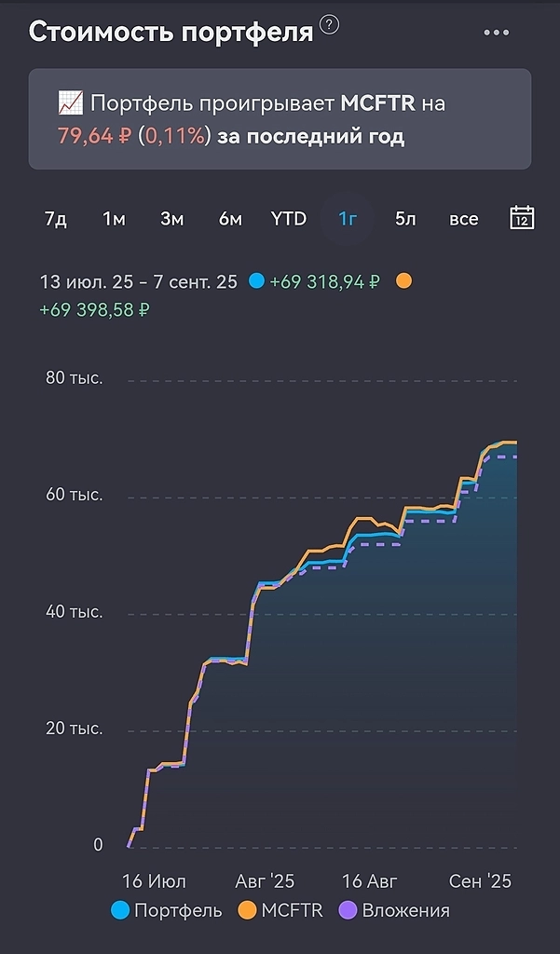Choose the 5л period

pyautogui.click(x=405, y=219)
